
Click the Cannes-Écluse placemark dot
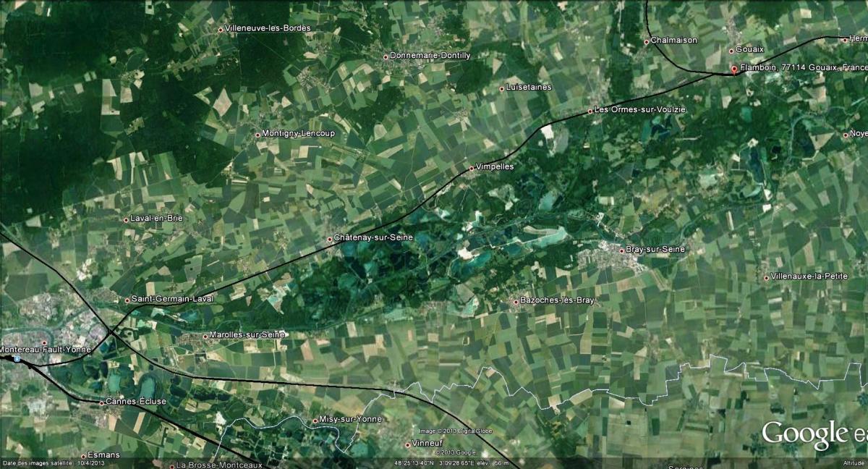[101, 402]
